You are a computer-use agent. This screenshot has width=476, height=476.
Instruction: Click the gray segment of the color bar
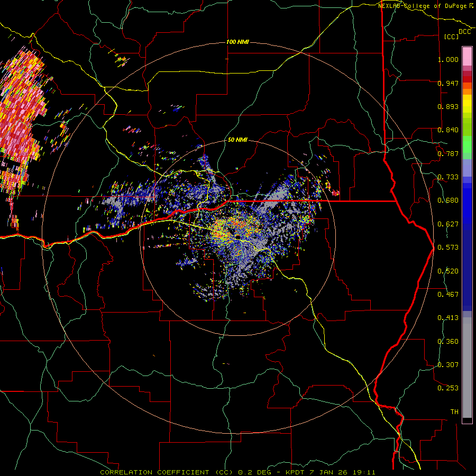pyautogui.click(x=467, y=368)
